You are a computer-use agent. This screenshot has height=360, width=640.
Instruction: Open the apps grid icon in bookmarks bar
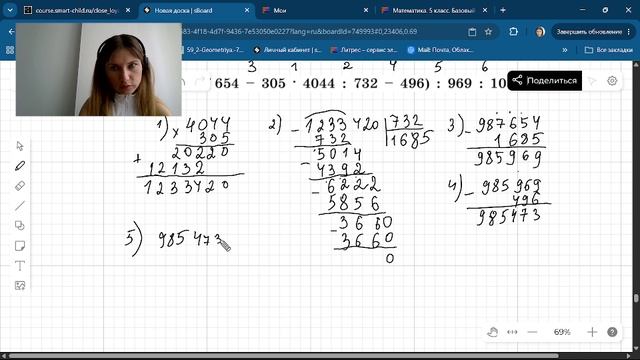tap(10, 50)
